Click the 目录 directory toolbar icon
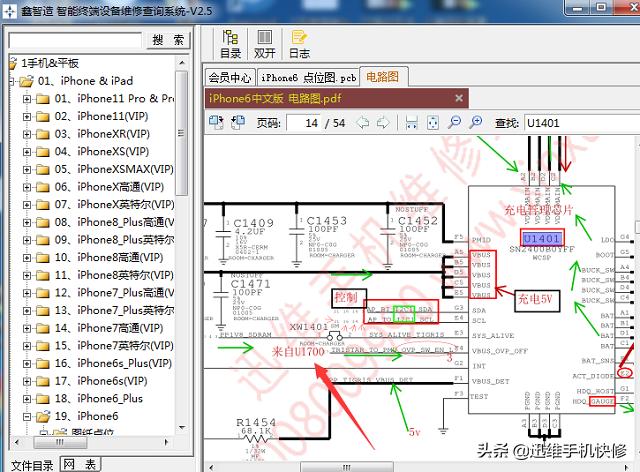This screenshot has height=472, width=640. pyautogui.click(x=230, y=45)
